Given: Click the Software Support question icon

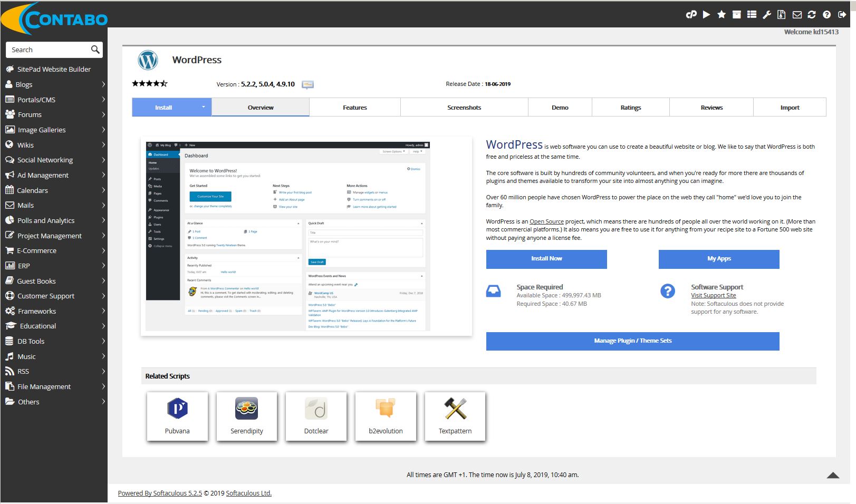Looking at the screenshot, I should click(x=668, y=291).
